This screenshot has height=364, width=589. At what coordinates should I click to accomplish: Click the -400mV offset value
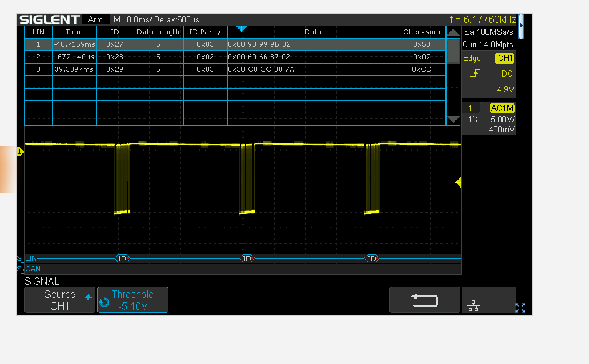[x=500, y=129]
